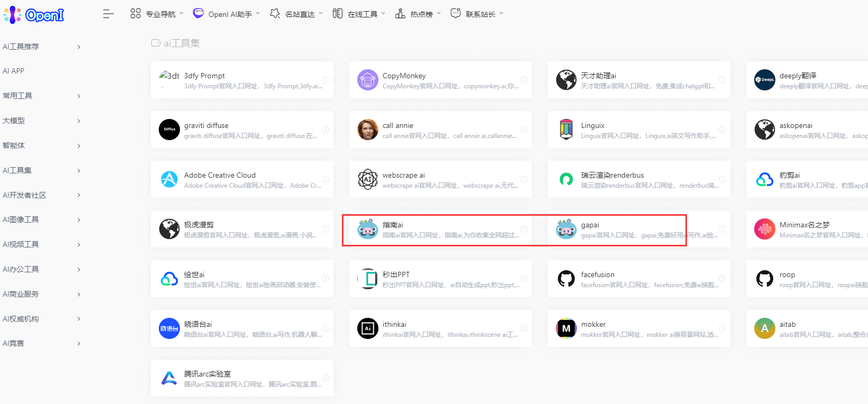Click the Adobe Creative Cloud icon
The image size is (868, 404).
point(169,179)
